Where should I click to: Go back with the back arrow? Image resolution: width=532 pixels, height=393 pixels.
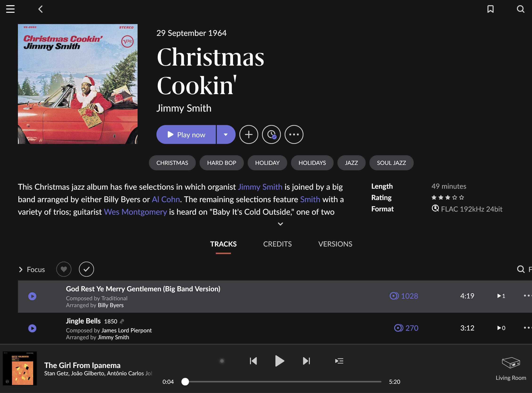[x=41, y=9]
